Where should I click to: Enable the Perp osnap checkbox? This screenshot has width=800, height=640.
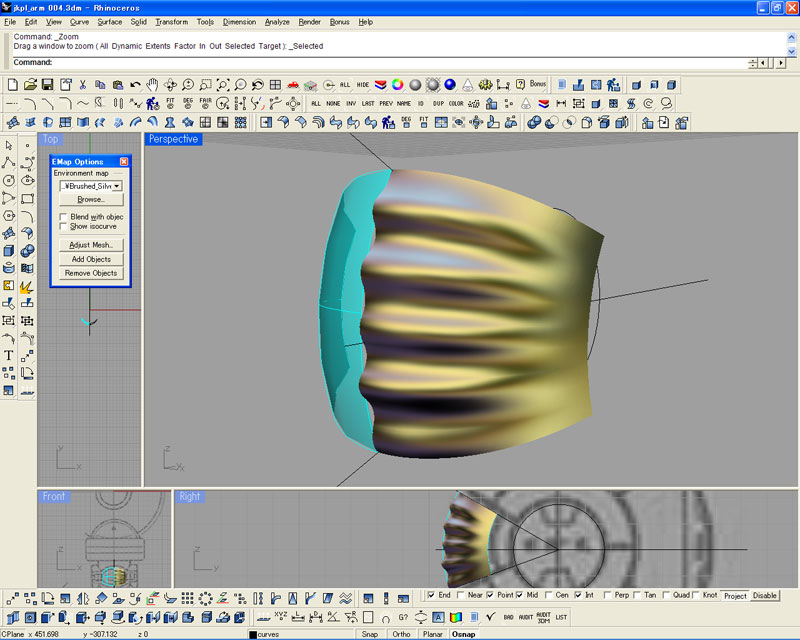coord(607,595)
